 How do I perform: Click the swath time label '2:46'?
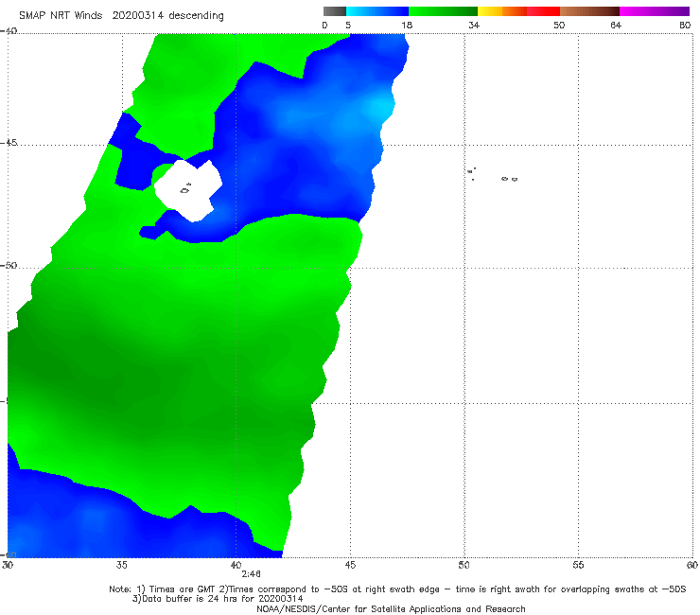point(251,574)
